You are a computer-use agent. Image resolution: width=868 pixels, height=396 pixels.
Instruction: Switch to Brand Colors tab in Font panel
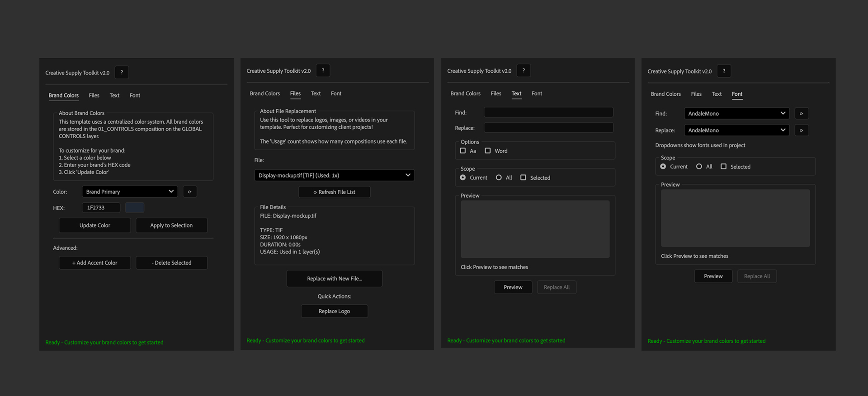665,94
